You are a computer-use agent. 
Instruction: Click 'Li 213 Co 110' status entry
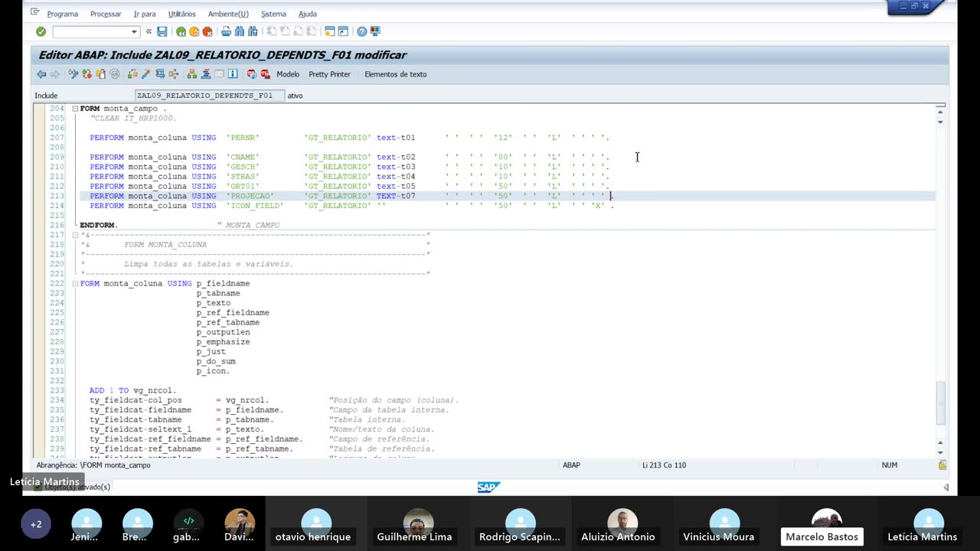click(x=665, y=465)
